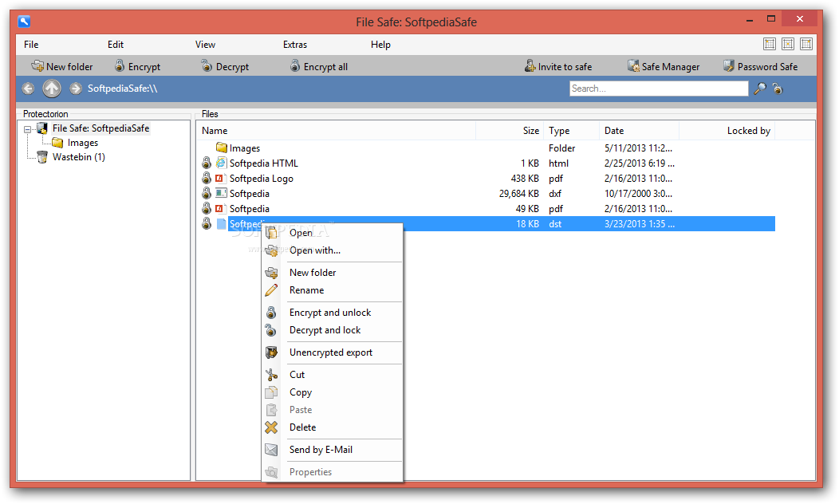Viewport: 839px width, 504px height.
Task: Choose Unencrypted export in context menu
Action: (x=333, y=352)
